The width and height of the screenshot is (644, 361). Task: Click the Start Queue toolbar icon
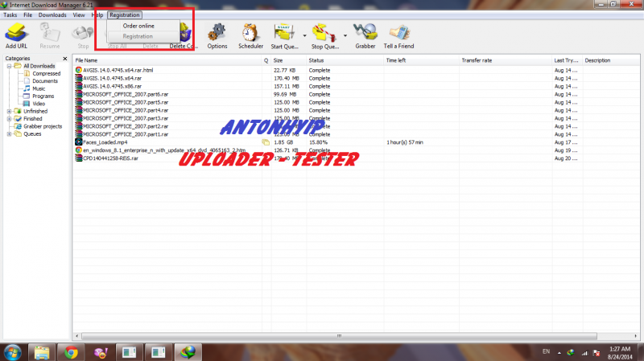point(284,35)
